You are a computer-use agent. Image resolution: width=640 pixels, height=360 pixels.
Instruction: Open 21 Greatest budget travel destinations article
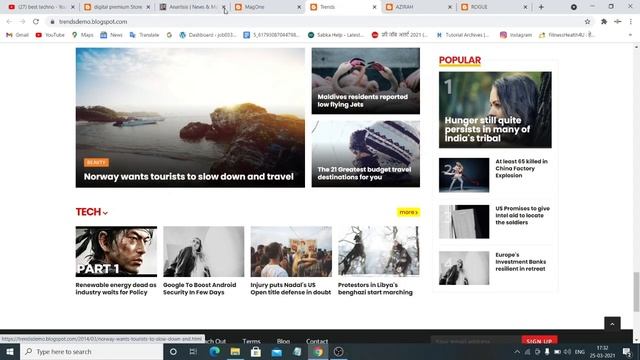pyautogui.click(x=364, y=173)
